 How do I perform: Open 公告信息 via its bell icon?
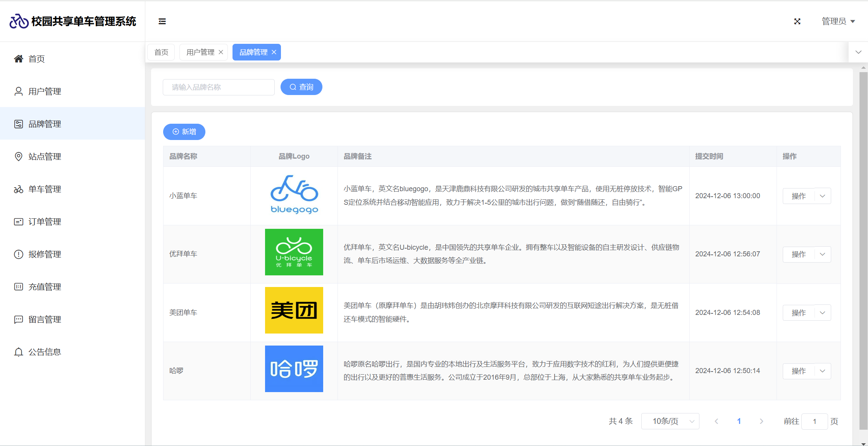[18, 352]
